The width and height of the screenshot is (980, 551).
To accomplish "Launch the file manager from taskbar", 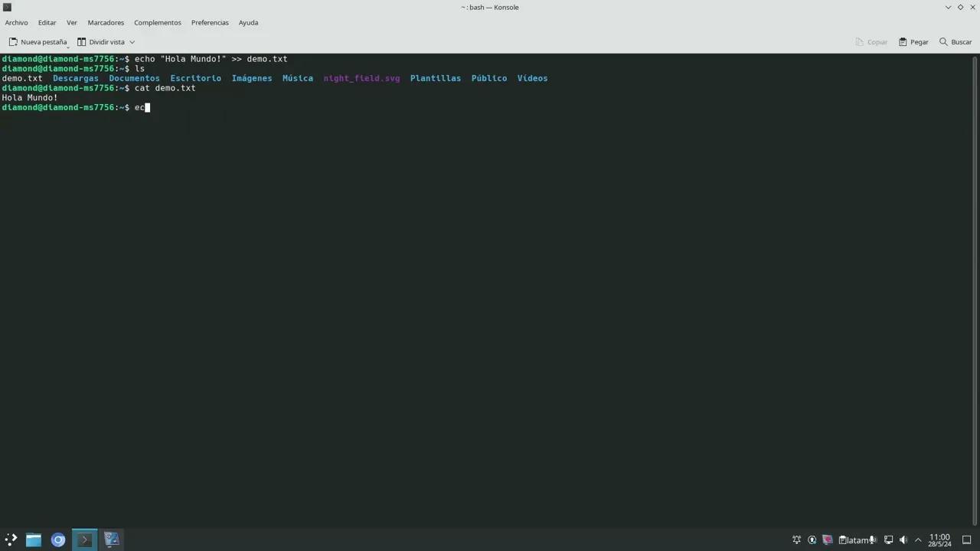I will click(34, 540).
